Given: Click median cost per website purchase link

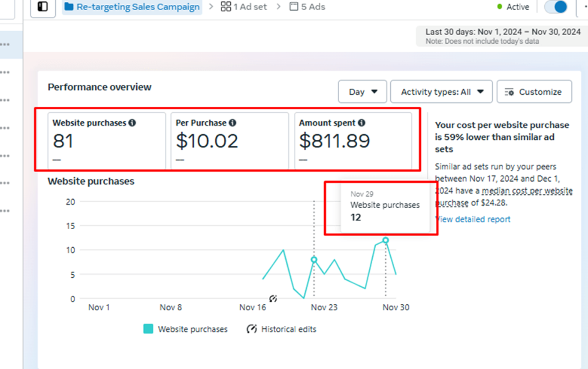Looking at the screenshot, I should point(527,191).
